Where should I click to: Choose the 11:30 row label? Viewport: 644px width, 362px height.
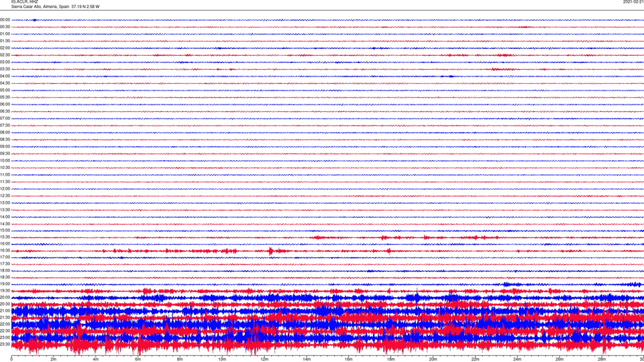coord(5,182)
